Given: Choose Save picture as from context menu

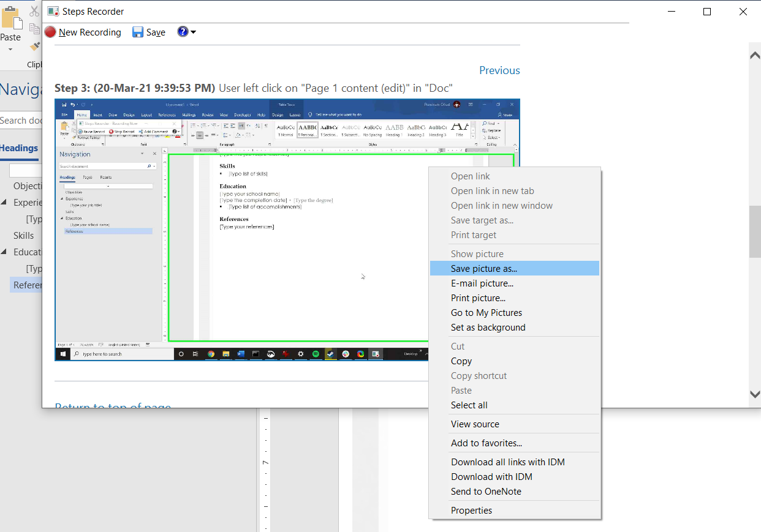Looking at the screenshot, I should (484, 268).
